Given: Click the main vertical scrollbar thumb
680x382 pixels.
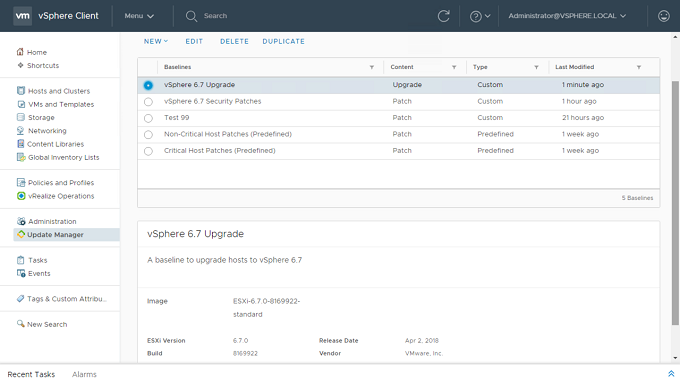Looking at the screenshot, I should (675, 202).
